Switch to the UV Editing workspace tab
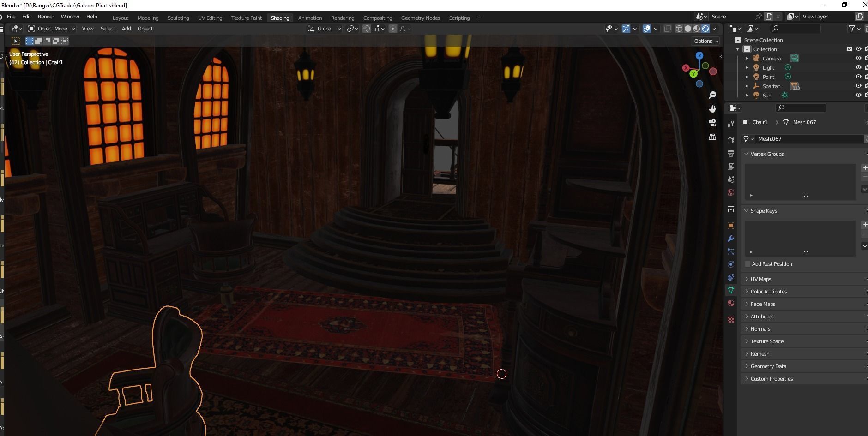 [210, 18]
